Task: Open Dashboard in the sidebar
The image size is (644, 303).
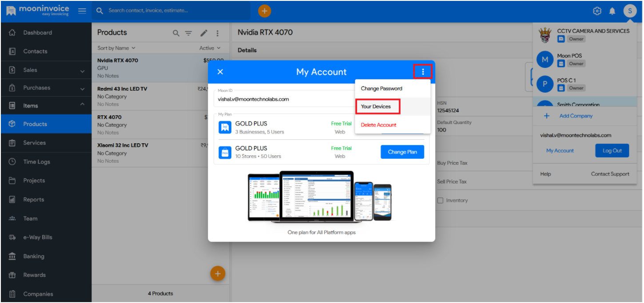Action: [x=46, y=32]
